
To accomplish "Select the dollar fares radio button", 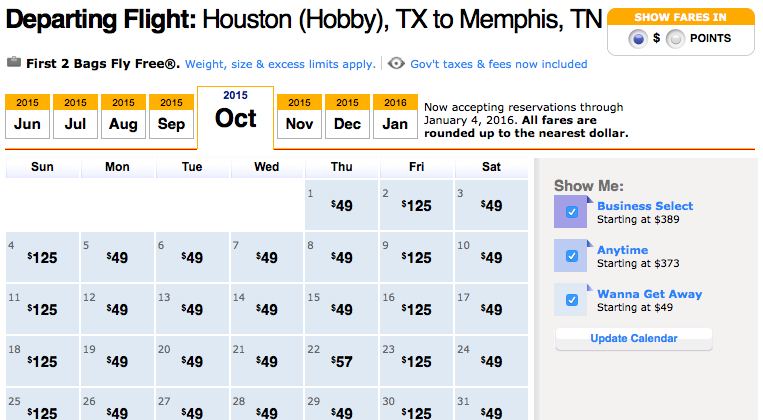I will (x=638, y=38).
